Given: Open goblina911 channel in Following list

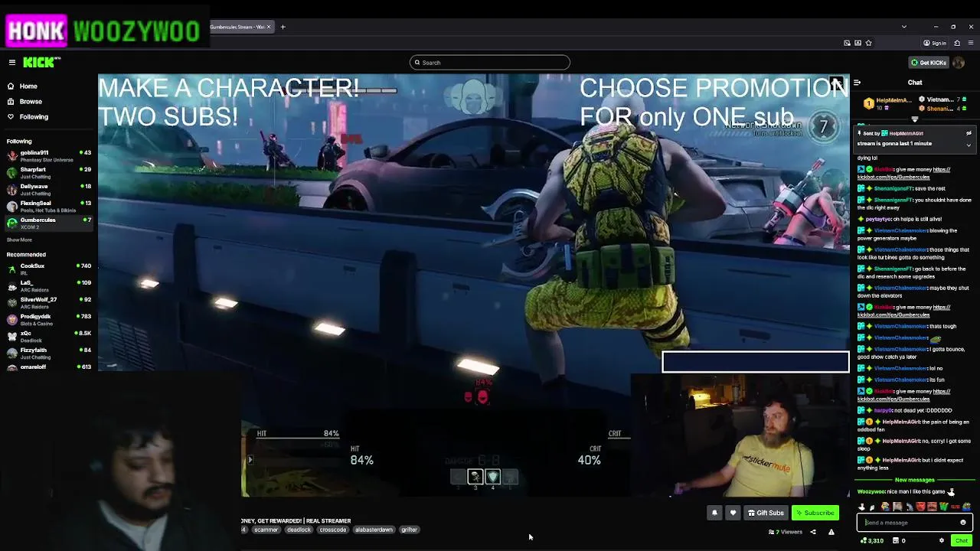Looking at the screenshot, I should (48, 156).
